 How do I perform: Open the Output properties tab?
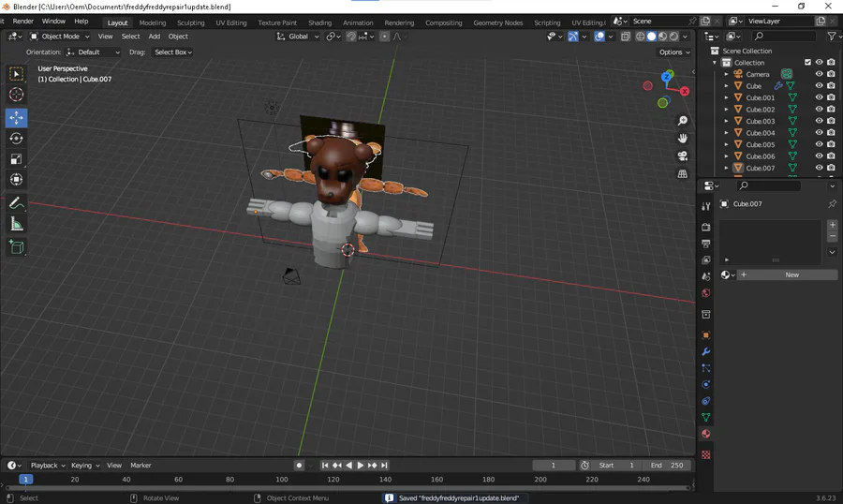coord(706,244)
